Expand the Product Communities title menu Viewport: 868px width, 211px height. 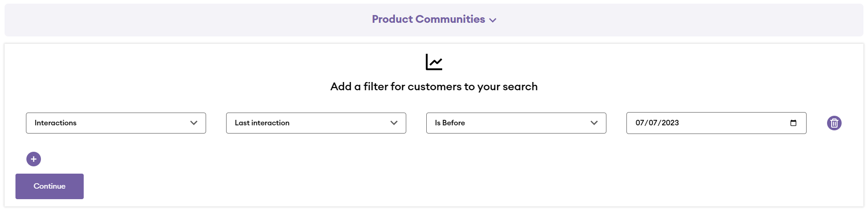coord(428,19)
